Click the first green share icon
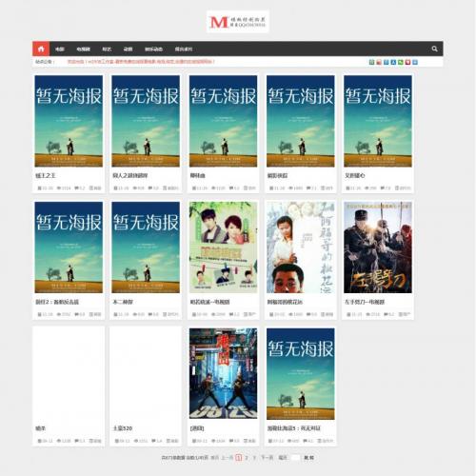The image size is (476, 476). pos(371,62)
